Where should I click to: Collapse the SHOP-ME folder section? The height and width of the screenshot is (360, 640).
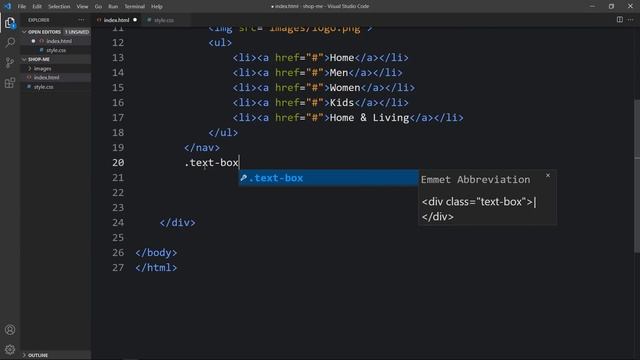24,59
